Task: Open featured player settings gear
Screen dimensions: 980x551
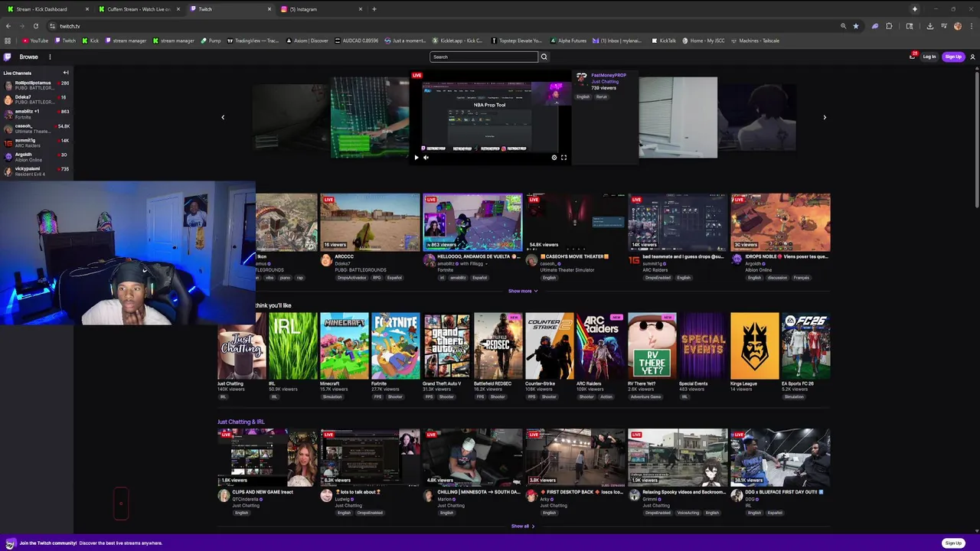Action: (554, 158)
